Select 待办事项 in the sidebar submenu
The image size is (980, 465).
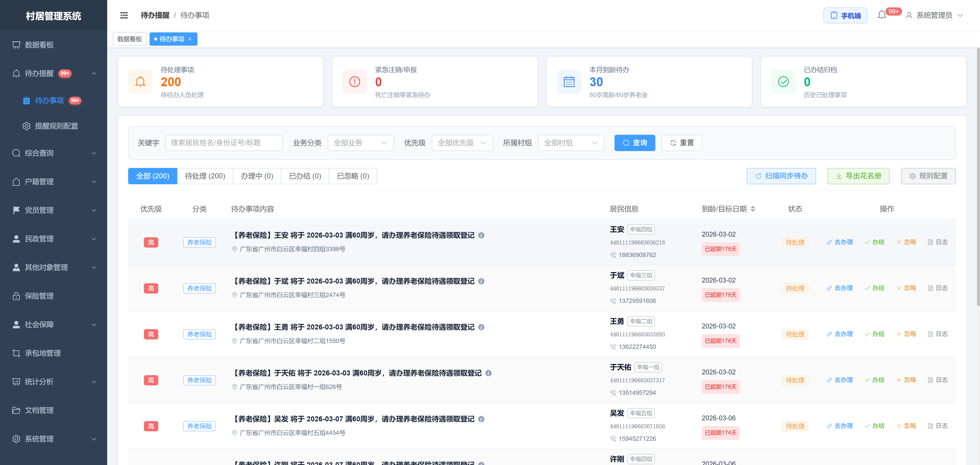54,101
